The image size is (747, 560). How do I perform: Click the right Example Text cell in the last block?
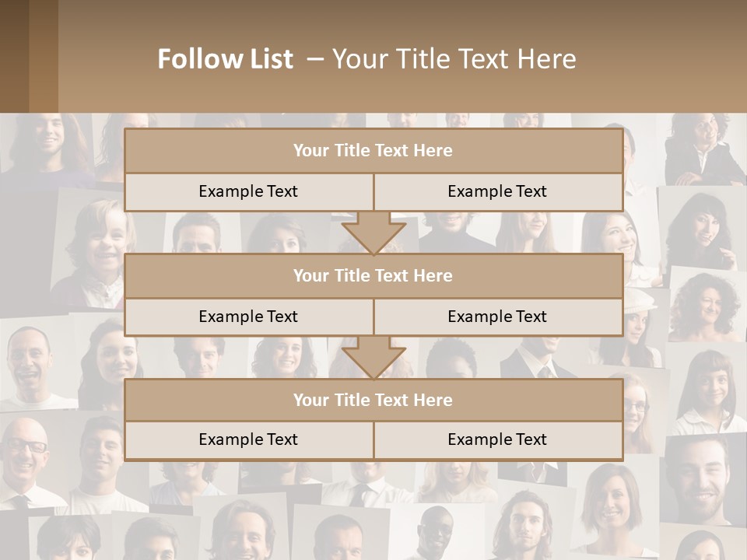497,440
